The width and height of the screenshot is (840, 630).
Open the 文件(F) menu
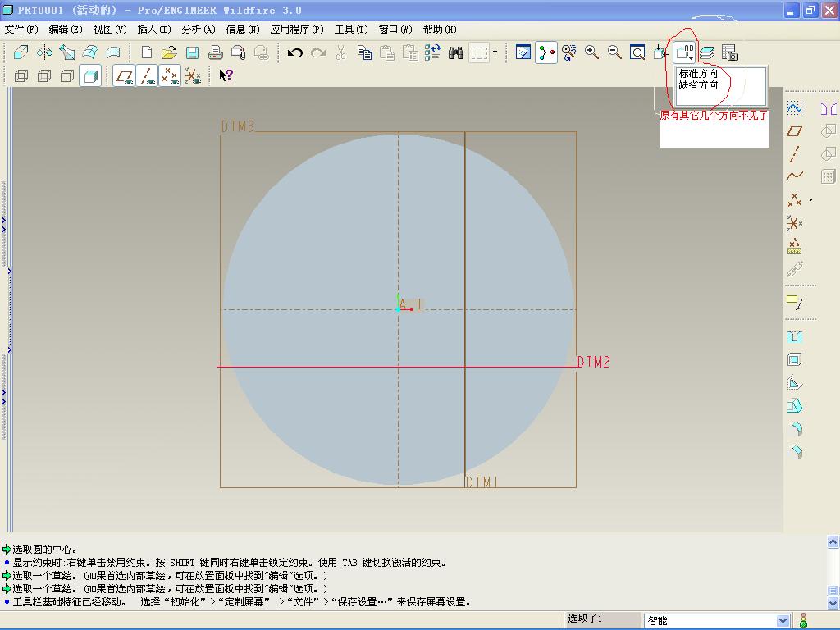point(21,30)
